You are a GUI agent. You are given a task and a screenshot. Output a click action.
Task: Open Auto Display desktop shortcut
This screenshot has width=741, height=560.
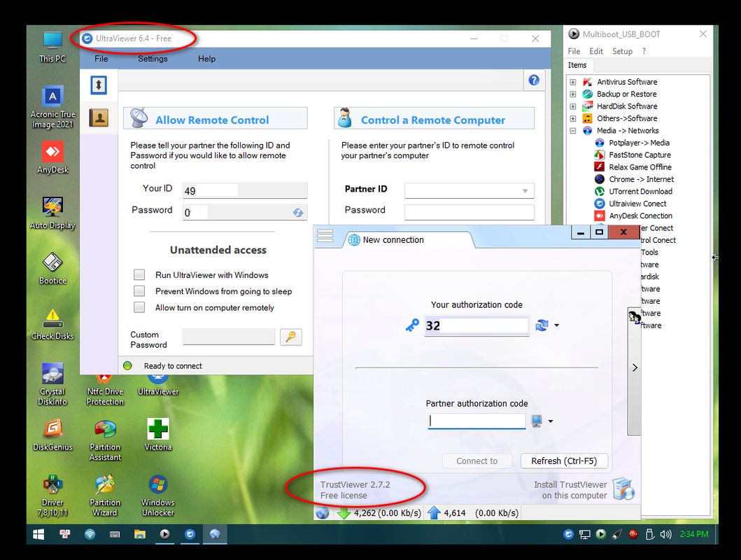pyautogui.click(x=52, y=213)
